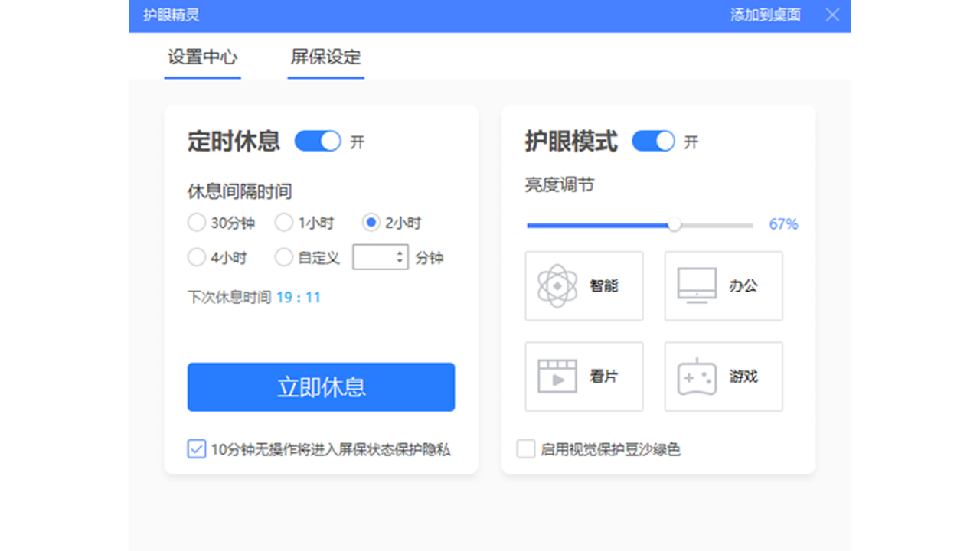980x551 pixels.
Task: Switch to the 屏保设定 tab
Action: pos(325,57)
